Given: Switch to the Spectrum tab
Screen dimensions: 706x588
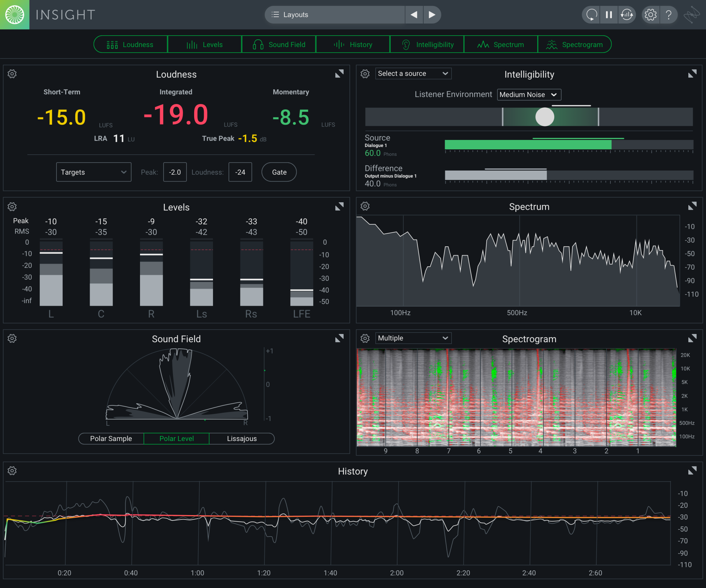Looking at the screenshot, I should point(501,44).
